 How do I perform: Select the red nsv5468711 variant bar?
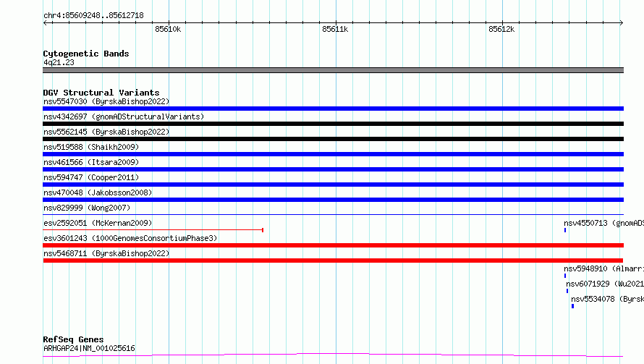point(333,261)
